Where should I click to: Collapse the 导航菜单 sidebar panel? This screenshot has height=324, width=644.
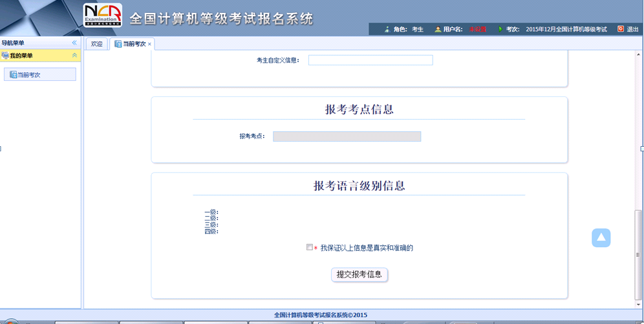tap(74, 43)
